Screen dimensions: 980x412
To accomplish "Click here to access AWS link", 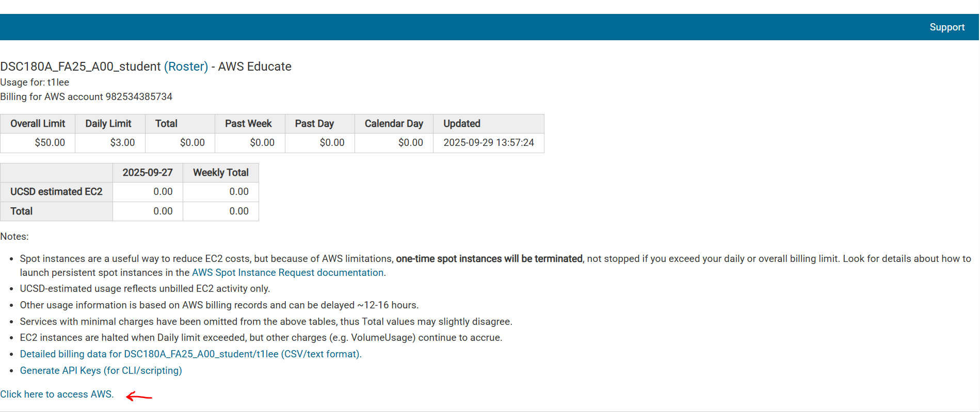I will point(57,394).
